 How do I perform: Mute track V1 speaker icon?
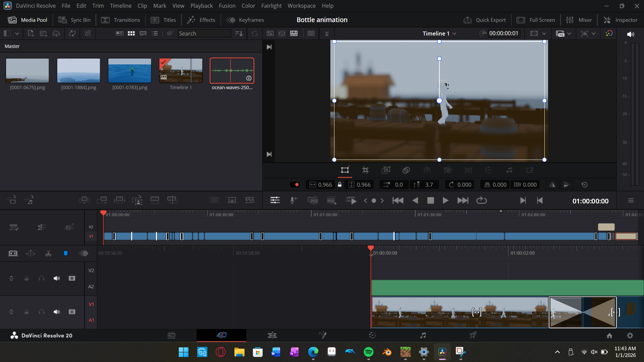(x=57, y=312)
